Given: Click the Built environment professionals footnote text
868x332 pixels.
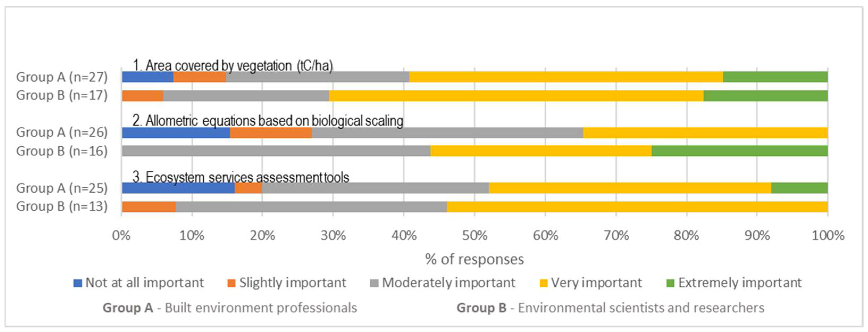Looking at the screenshot, I should 261,308.
